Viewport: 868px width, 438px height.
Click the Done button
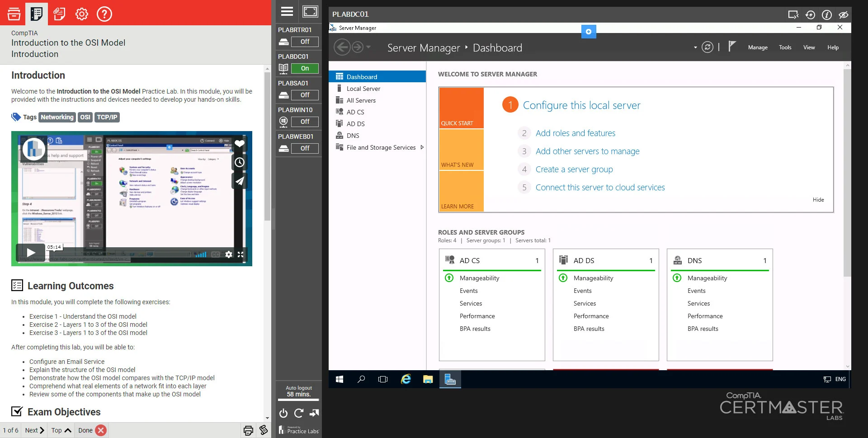click(92, 430)
